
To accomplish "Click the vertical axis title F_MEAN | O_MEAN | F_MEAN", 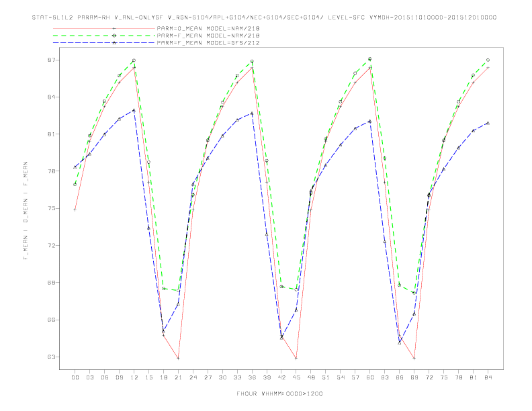I will click(26, 211).
